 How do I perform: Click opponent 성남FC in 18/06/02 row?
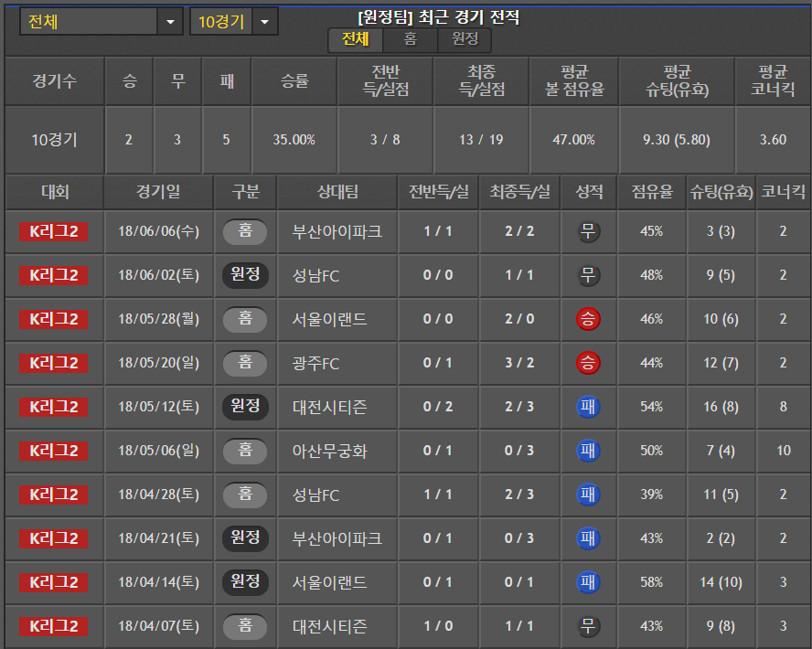[315, 275]
